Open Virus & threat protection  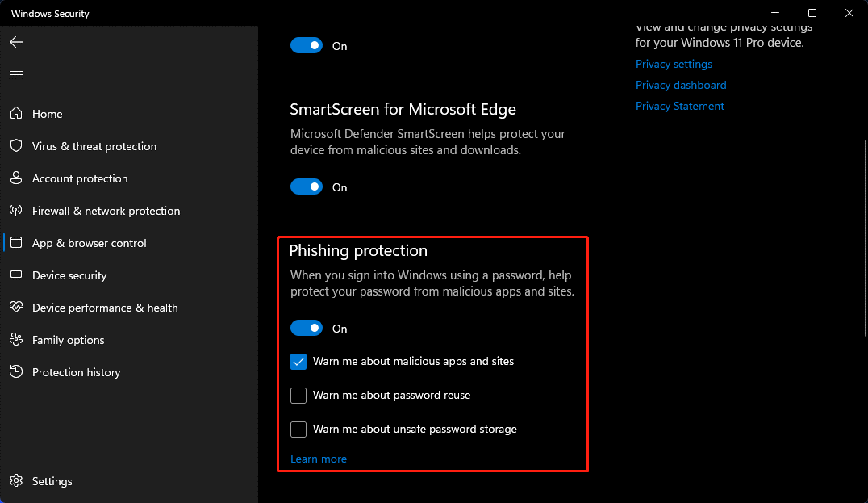tap(94, 146)
